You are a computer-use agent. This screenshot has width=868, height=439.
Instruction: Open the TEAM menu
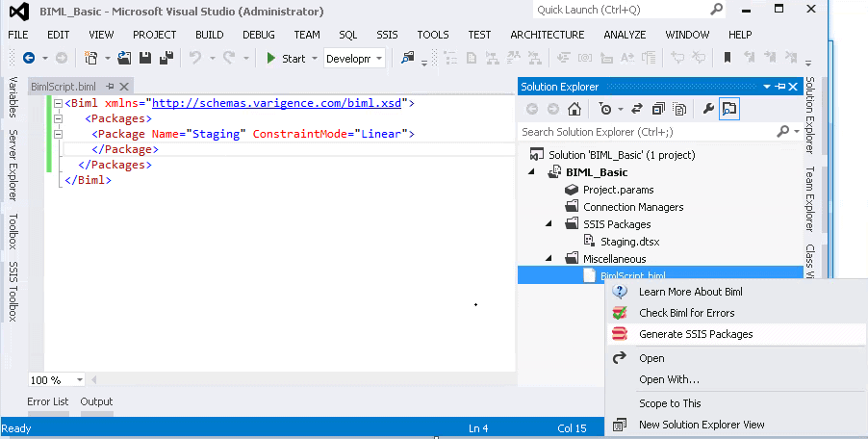307,35
